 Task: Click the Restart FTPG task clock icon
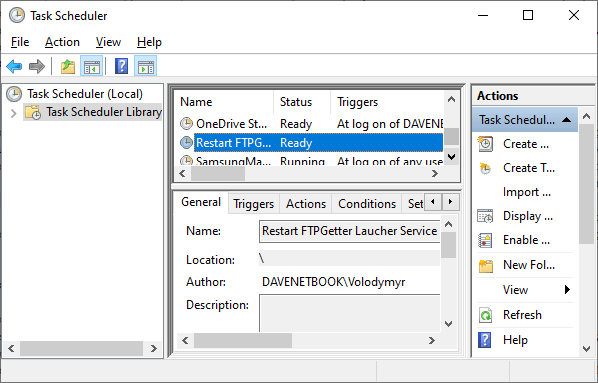pos(186,143)
